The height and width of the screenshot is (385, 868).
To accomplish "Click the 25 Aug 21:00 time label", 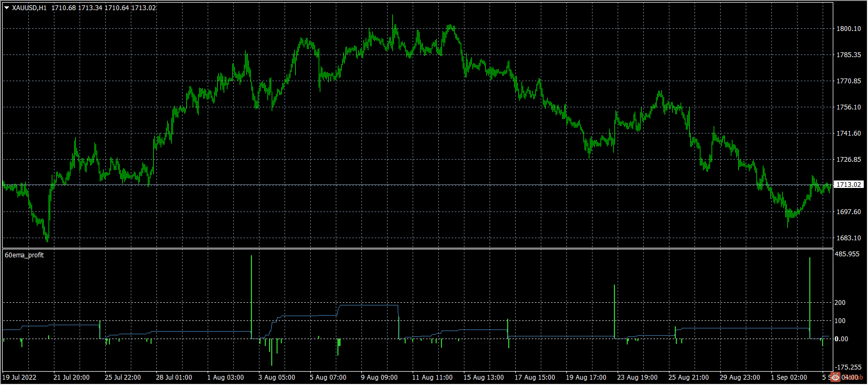I will pos(689,378).
